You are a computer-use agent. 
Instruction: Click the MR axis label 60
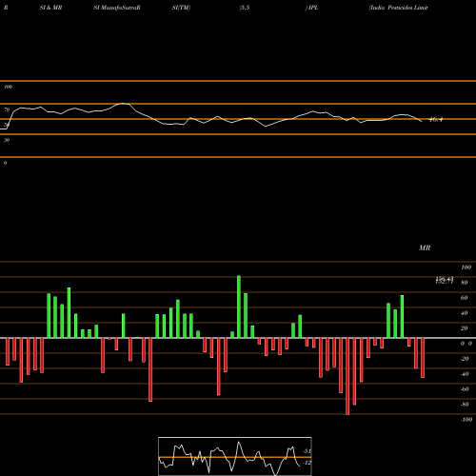465,298
